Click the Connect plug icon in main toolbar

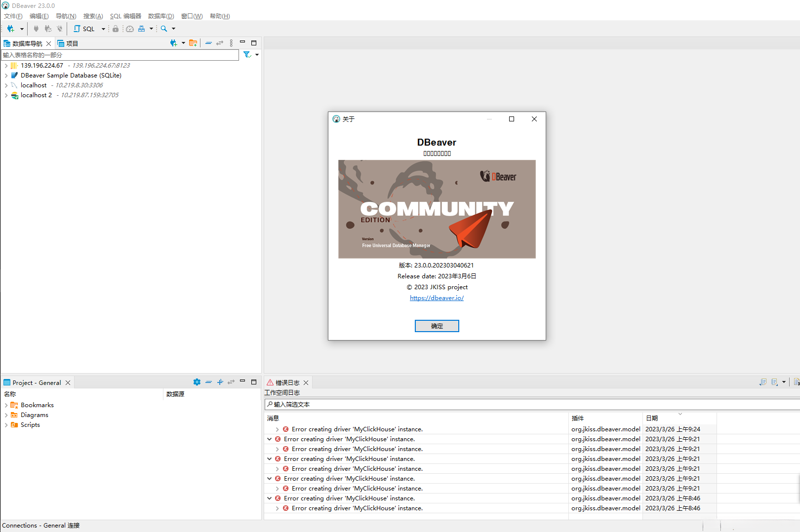[36, 29]
